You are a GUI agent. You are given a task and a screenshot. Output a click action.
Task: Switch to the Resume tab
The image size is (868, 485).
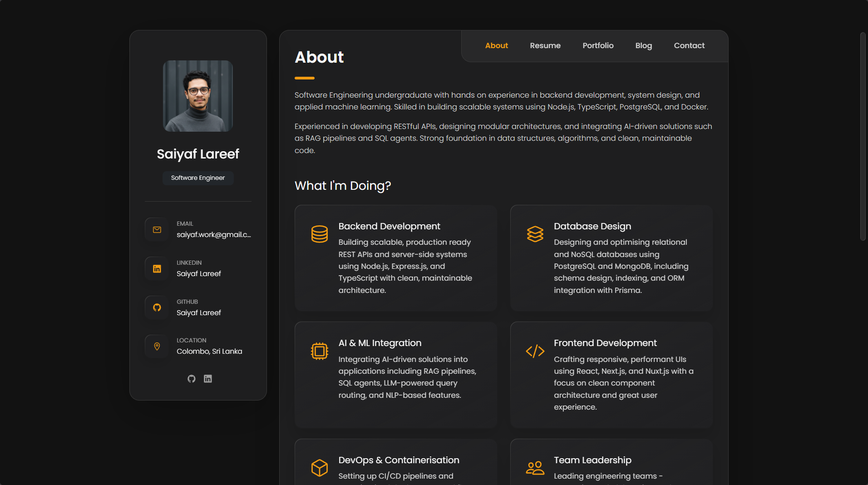[x=545, y=46]
